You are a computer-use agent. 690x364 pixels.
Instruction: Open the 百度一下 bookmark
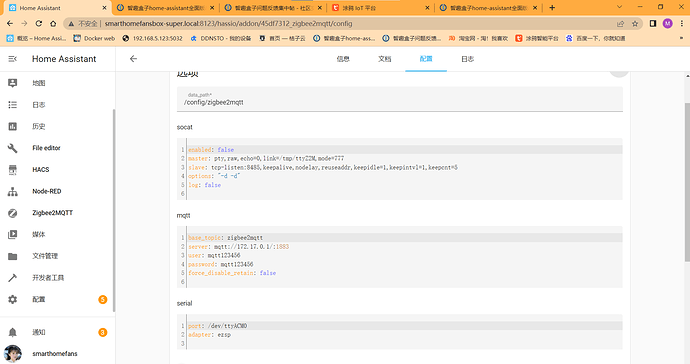[x=595, y=38]
